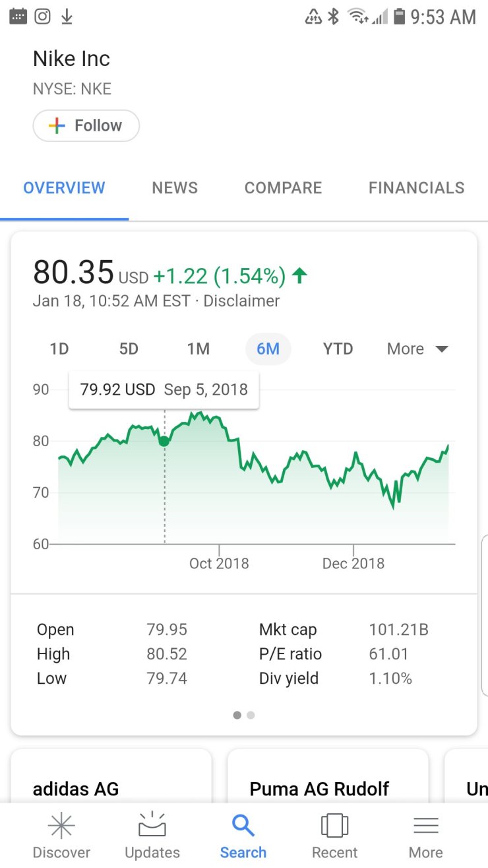Switch chart to 5D range
The image size is (488, 868).
(129, 349)
